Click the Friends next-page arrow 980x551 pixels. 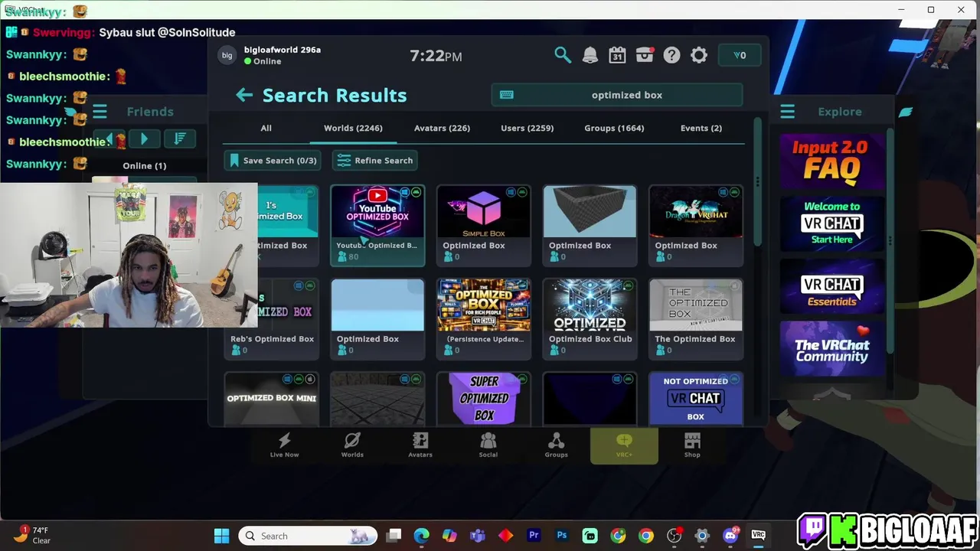(144, 139)
